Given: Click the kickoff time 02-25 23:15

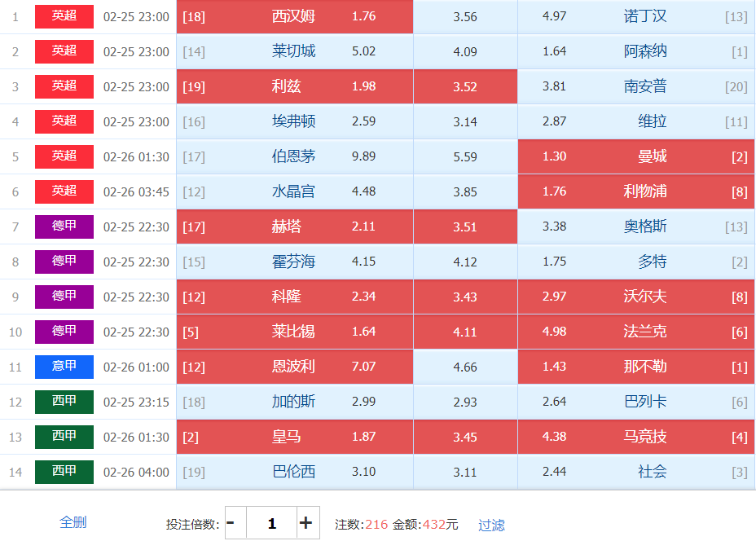Looking at the screenshot, I should point(136,402).
